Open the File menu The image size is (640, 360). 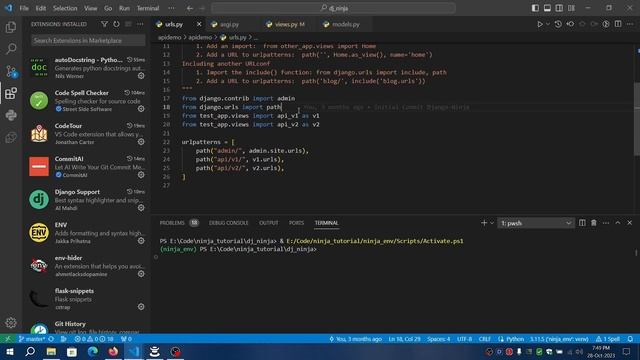click(24, 8)
